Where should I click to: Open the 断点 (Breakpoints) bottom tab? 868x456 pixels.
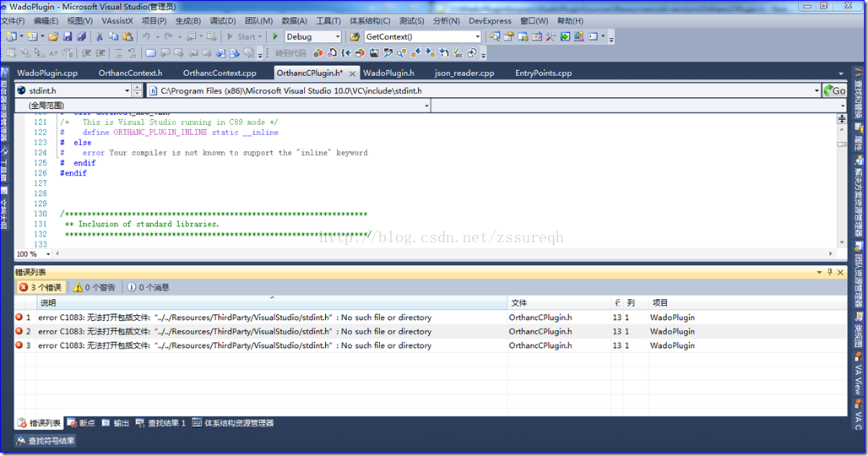pyautogui.click(x=81, y=423)
